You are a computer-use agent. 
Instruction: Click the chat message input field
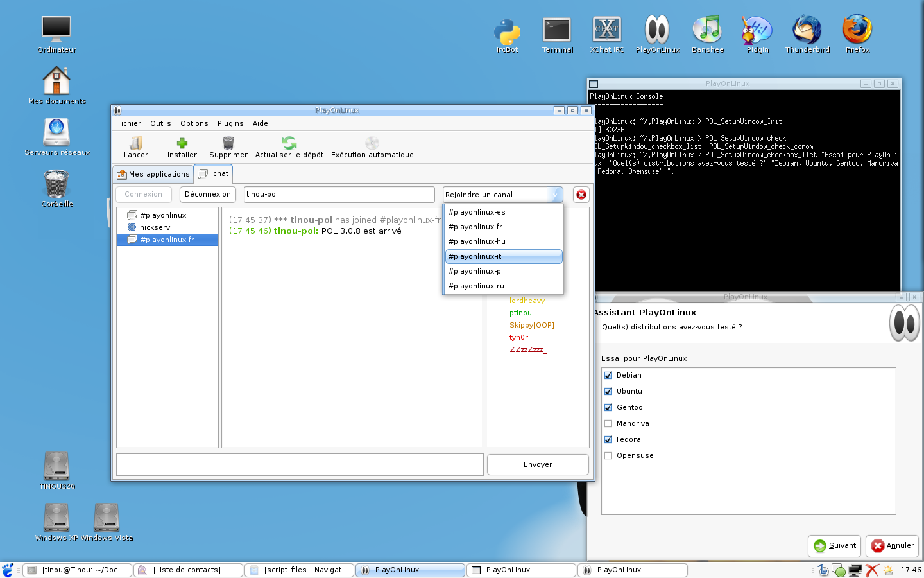(300, 464)
